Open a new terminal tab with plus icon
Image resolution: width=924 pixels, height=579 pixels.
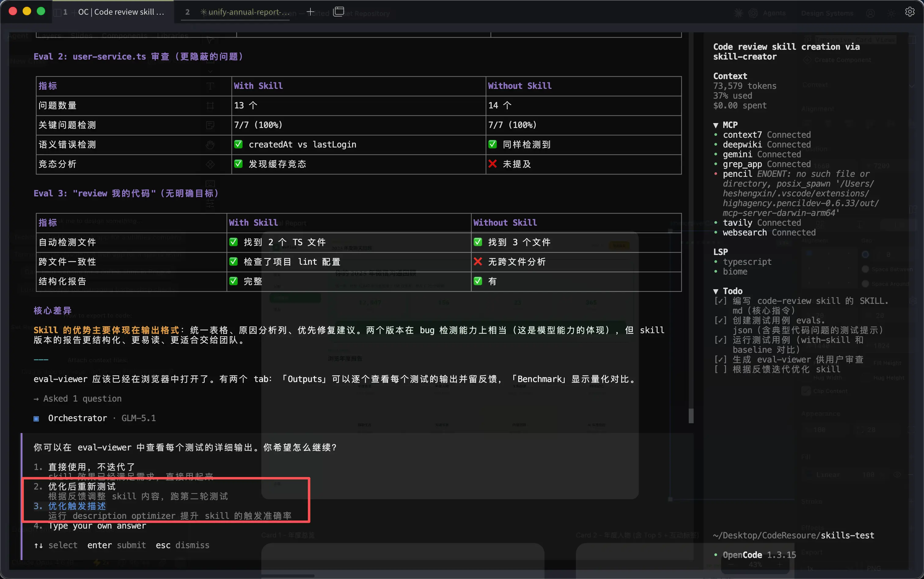[x=310, y=12]
